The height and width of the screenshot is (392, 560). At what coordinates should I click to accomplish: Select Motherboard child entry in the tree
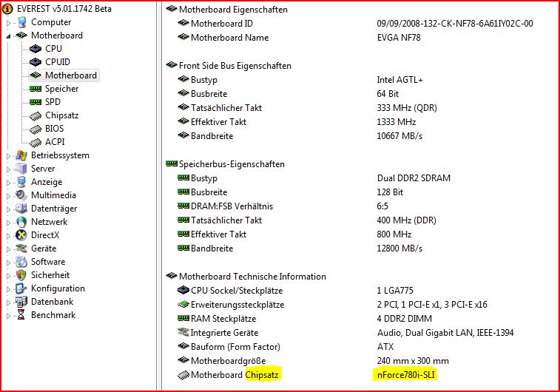pos(71,75)
